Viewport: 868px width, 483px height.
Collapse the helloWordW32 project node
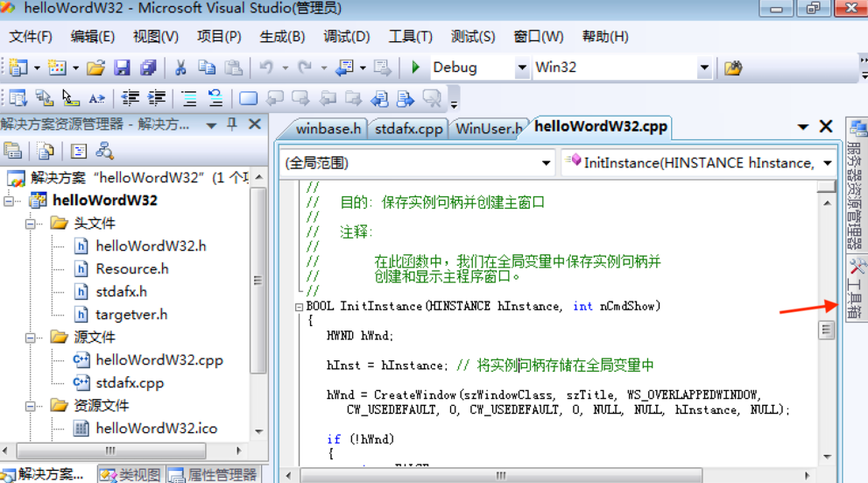pyautogui.click(x=8, y=201)
